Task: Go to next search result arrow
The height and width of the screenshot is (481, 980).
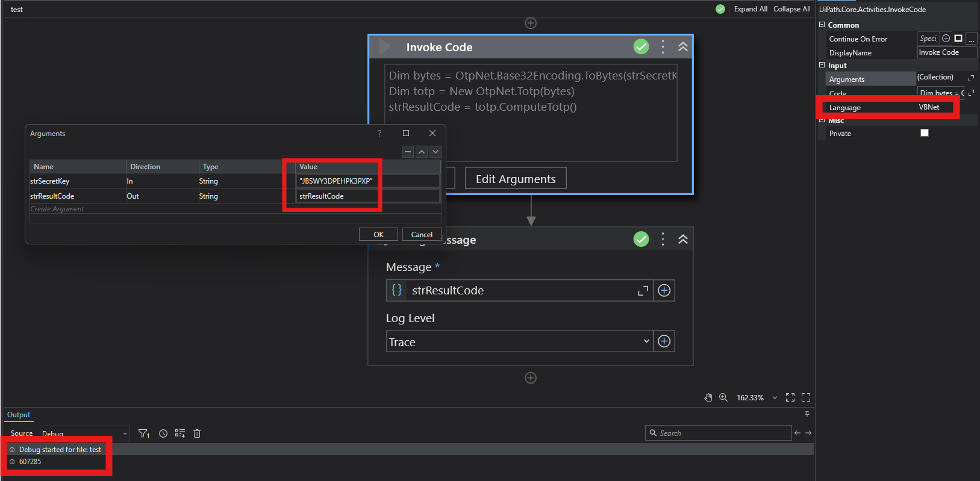Action: point(808,433)
